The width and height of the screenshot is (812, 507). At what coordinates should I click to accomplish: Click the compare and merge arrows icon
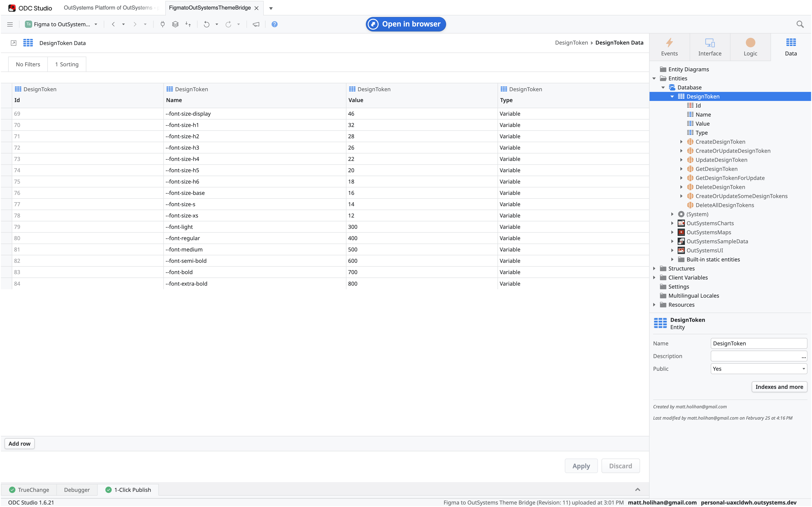(188, 24)
